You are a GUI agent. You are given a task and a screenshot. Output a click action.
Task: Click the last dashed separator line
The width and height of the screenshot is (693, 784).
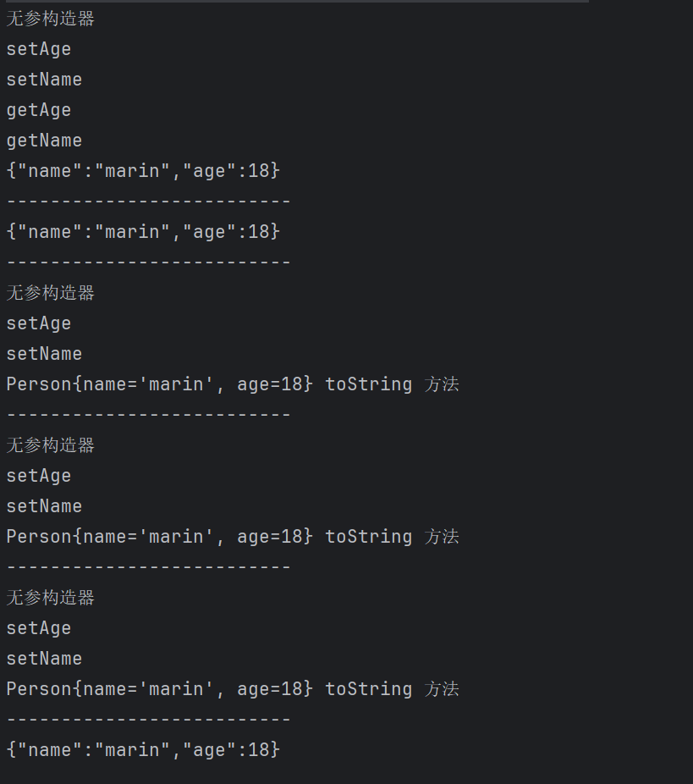pos(148,720)
